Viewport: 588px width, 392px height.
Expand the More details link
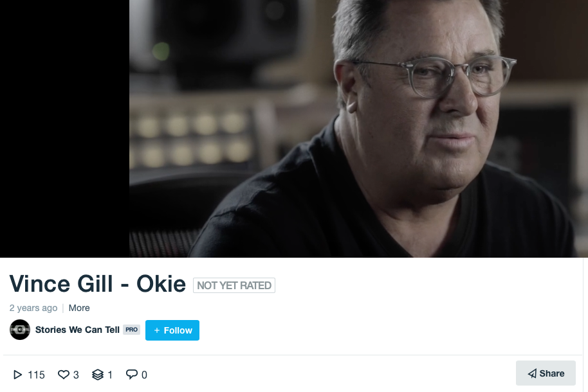tap(79, 308)
